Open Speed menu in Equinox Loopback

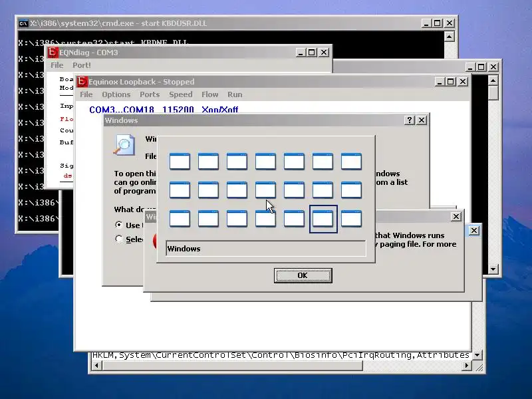181,94
